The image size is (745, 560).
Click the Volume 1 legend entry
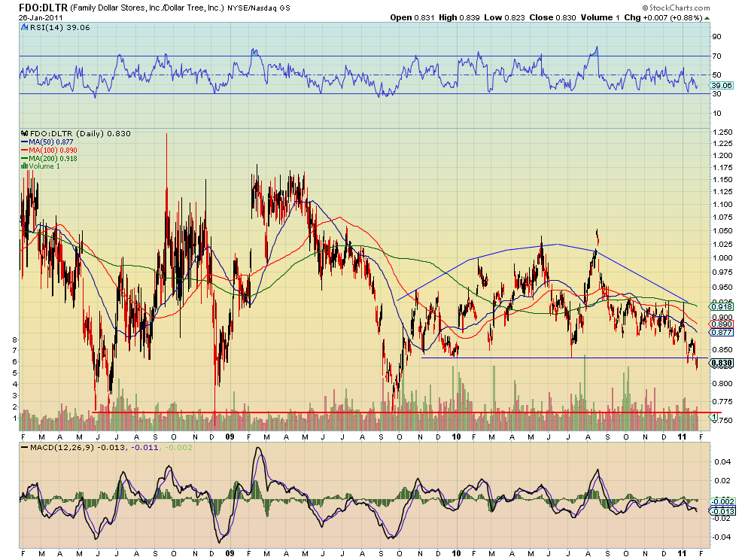pyautogui.click(x=44, y=166)
